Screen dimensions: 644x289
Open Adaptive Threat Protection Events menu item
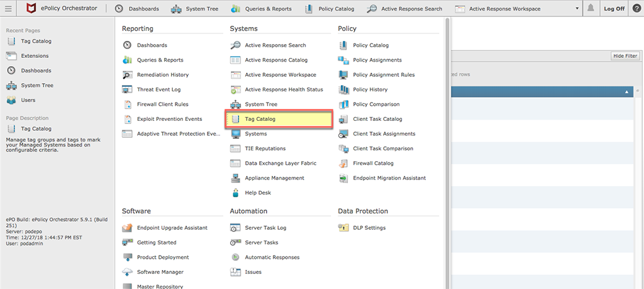[x=172, y=133]
